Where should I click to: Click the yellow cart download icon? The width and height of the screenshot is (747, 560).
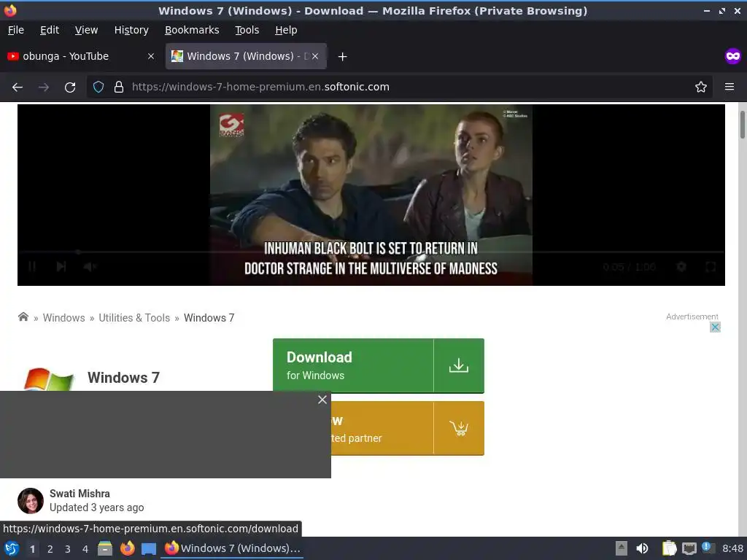point(459,428)
